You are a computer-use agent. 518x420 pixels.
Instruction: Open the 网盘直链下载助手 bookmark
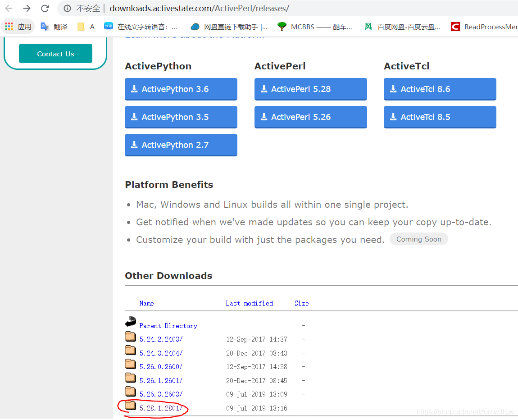coord(229,27)
